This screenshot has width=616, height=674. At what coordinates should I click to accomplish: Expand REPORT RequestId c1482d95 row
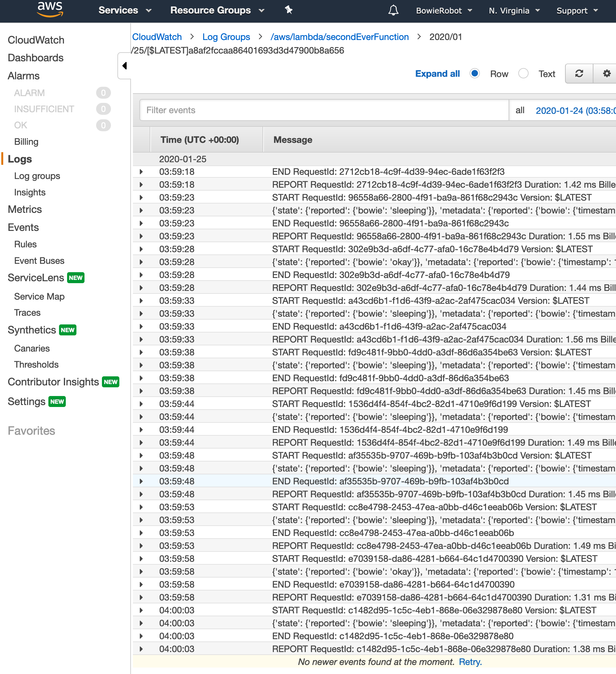tap(141, 649)
